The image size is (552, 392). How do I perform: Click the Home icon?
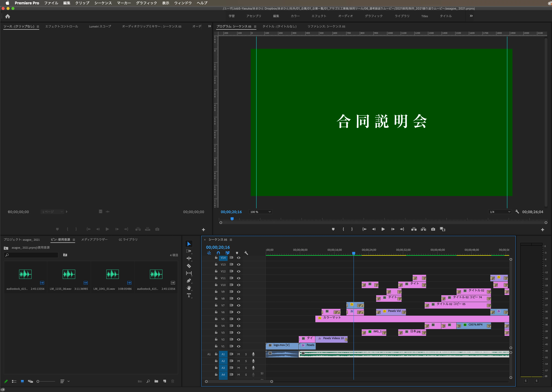pos(8,16)
